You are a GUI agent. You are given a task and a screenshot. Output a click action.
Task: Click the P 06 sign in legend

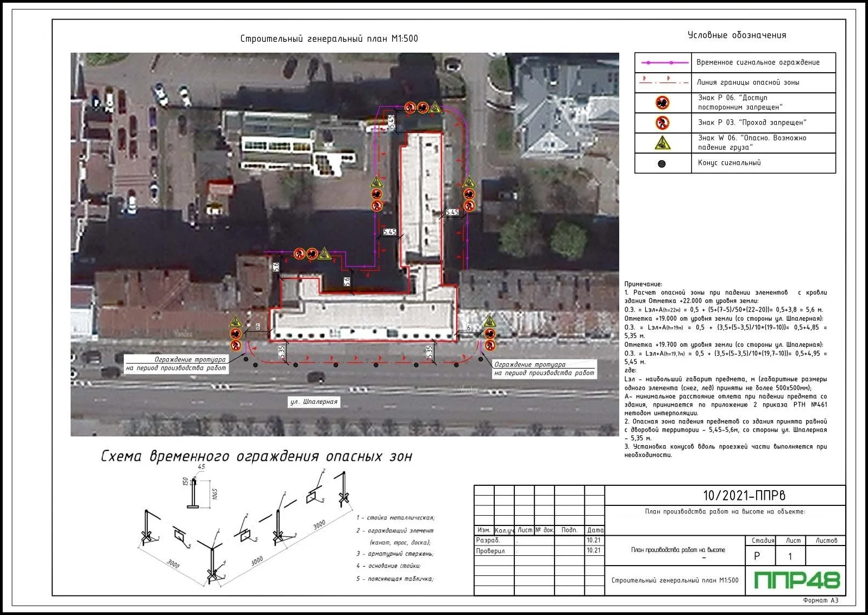[x=662, y=103]
